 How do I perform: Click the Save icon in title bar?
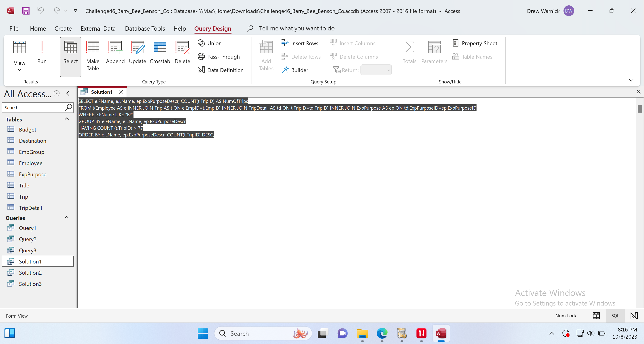(26, 11)
